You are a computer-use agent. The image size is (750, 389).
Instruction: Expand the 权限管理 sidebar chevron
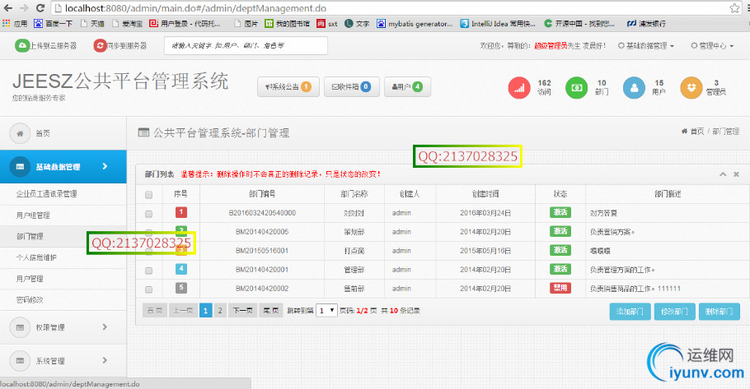click(105, 327)
